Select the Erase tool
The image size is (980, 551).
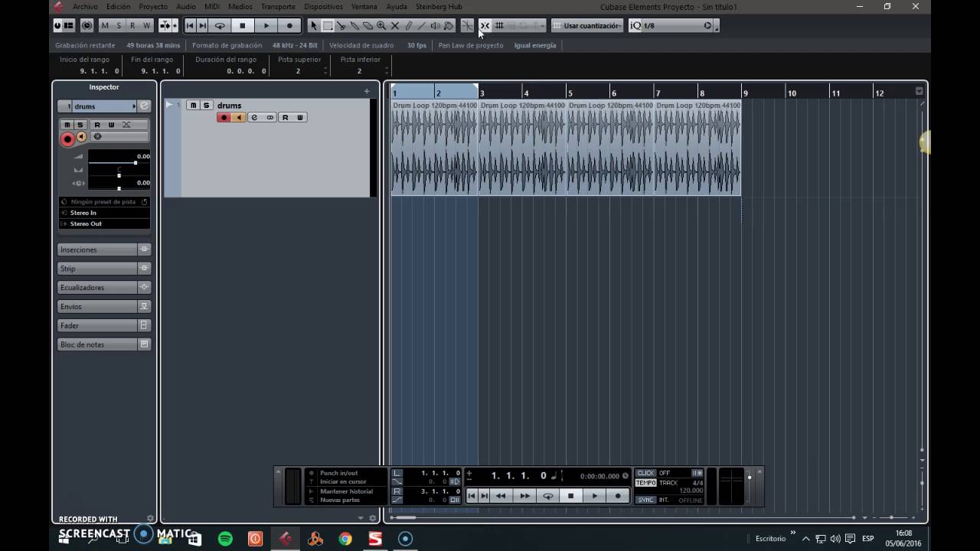point(367,25)
